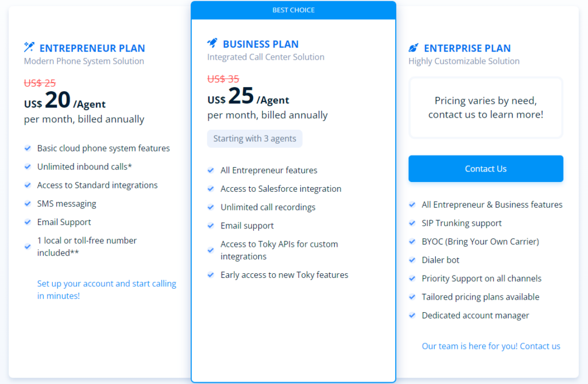Follow the 'Our team is here' link

[x=491, y=346]
